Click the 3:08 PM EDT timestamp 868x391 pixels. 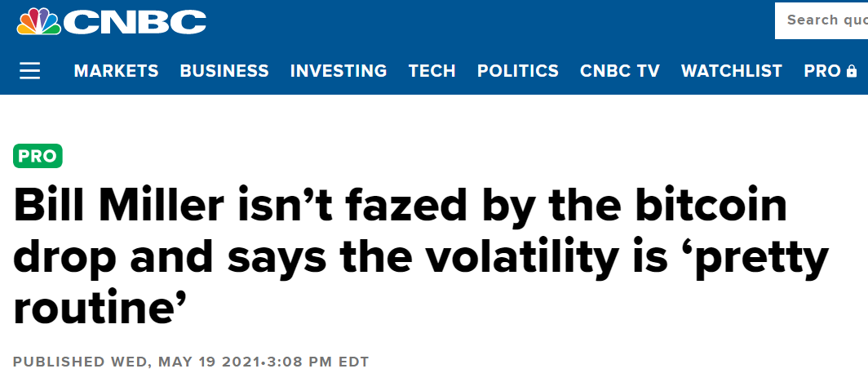(x=318, y=362)
